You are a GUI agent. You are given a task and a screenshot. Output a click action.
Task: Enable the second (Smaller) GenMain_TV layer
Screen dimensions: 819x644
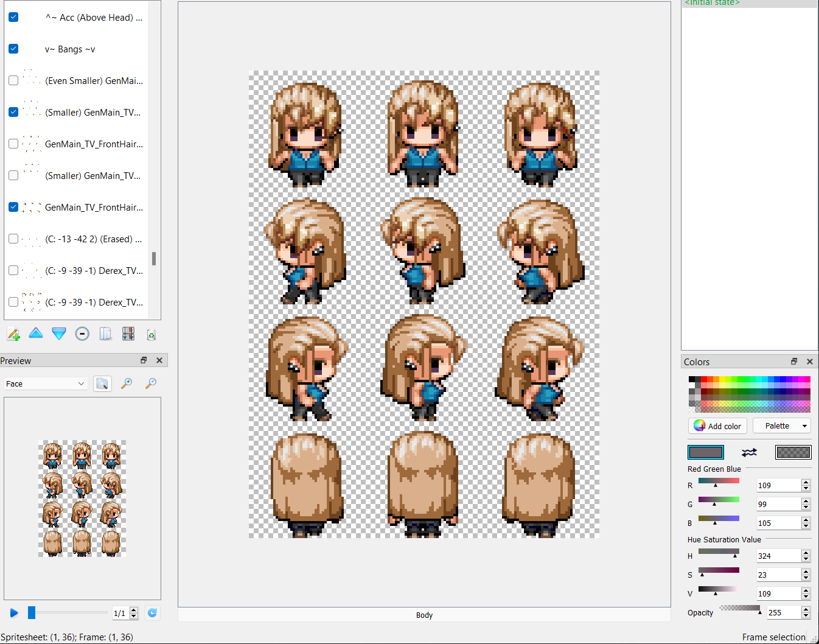tap(13, 175)
